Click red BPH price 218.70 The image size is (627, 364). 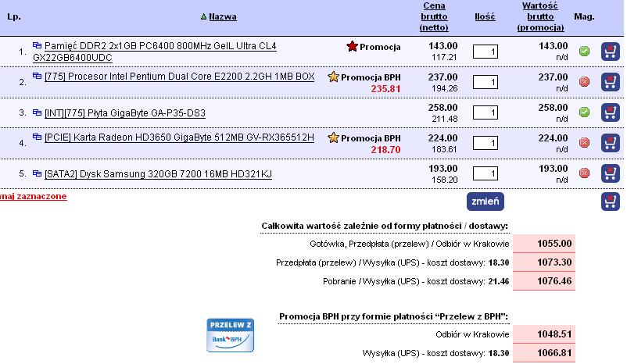[x=385, y=149]
